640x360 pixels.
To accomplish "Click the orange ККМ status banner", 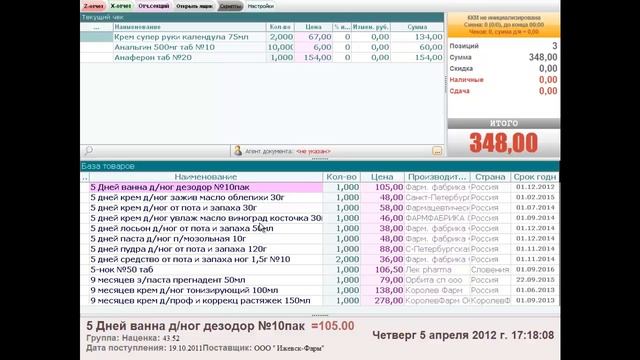I will pos(504,25).
